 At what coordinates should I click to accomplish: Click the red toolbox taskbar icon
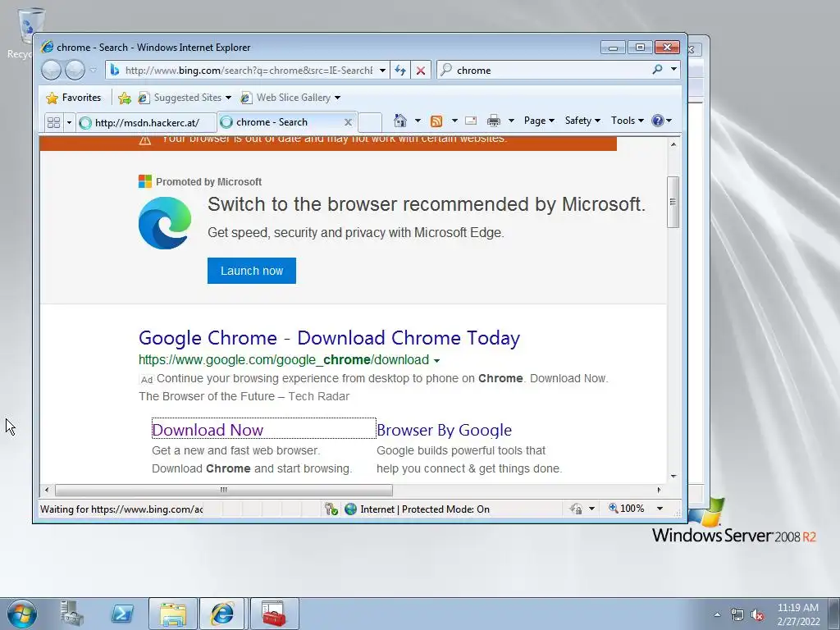[273, 614]
